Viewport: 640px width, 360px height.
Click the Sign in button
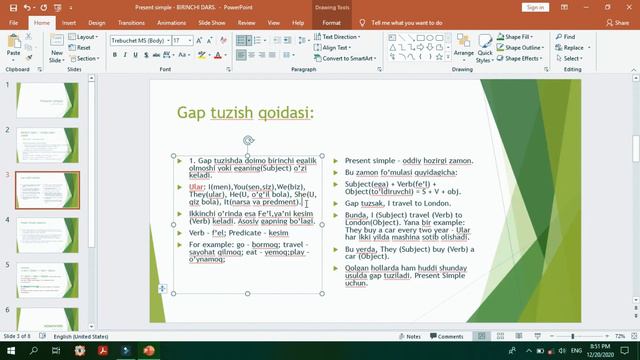click(x=535, y=7)
